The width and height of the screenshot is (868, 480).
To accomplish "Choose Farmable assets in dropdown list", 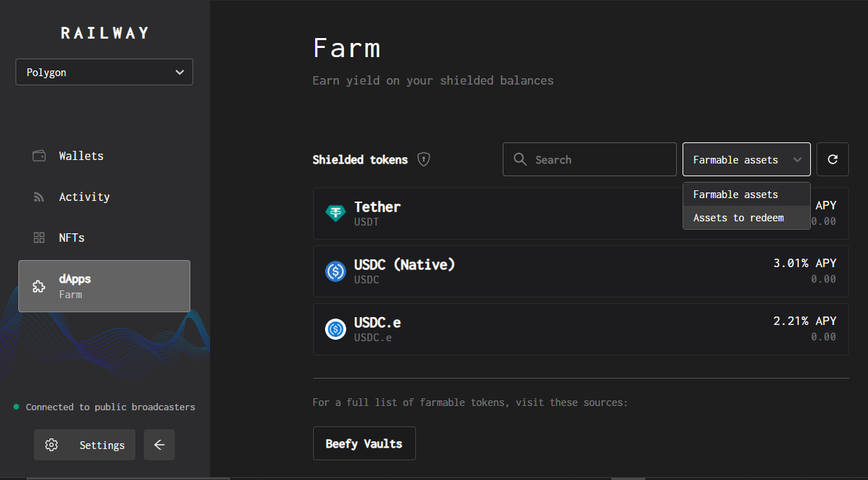I will tap(735, 195).
